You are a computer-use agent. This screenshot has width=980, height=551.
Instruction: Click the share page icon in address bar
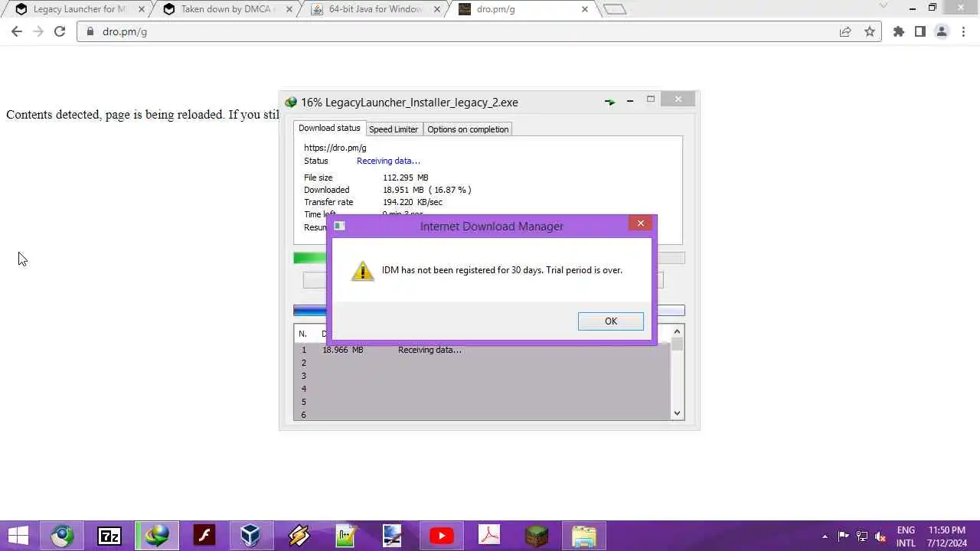(845, 31)
